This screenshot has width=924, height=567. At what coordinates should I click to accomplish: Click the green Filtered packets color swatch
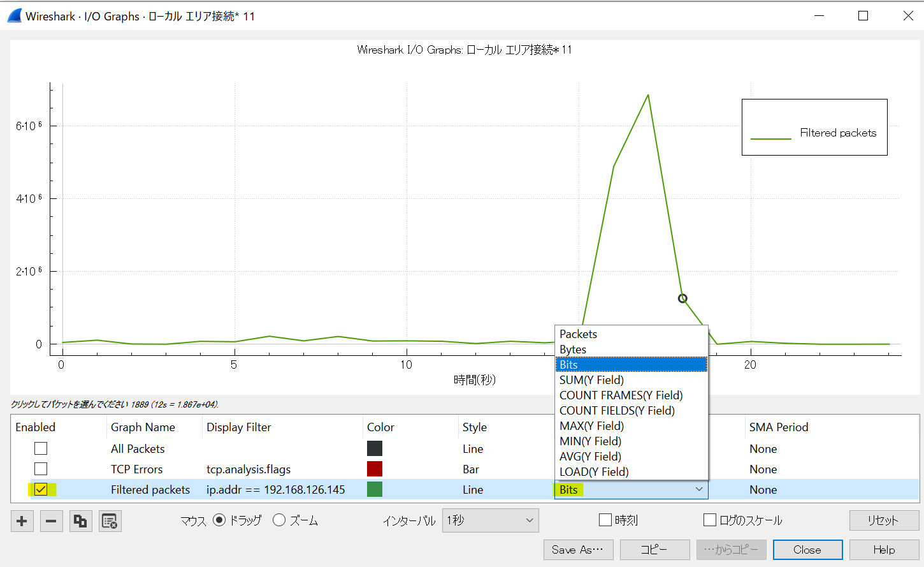(x=375, y=489)
